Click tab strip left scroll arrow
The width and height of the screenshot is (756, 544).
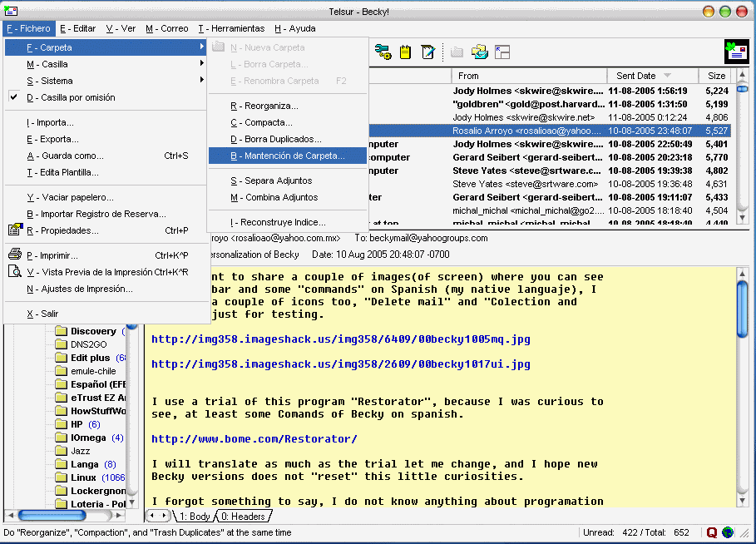pos(152,516)
